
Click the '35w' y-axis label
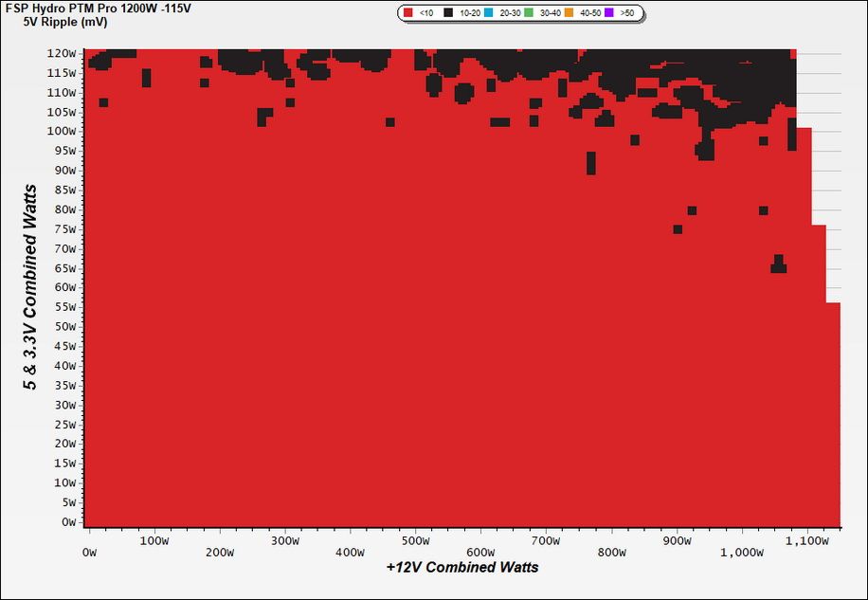pyautogui.click(x=64, y=385)
